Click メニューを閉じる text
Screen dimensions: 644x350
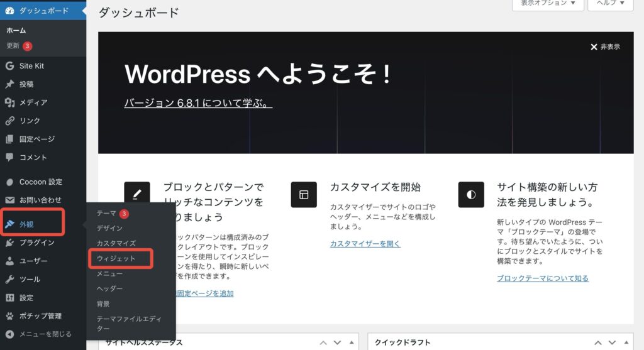click(45, 334)
